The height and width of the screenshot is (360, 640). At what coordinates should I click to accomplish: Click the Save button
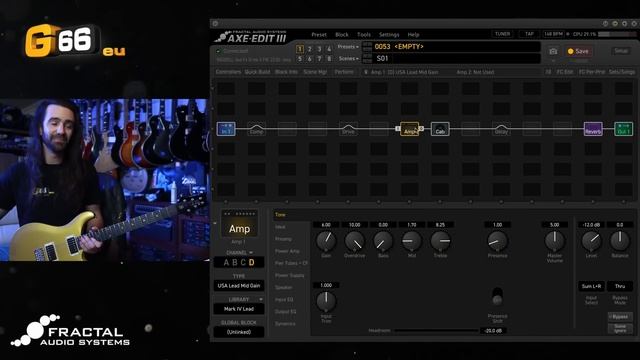coord(578,51)
